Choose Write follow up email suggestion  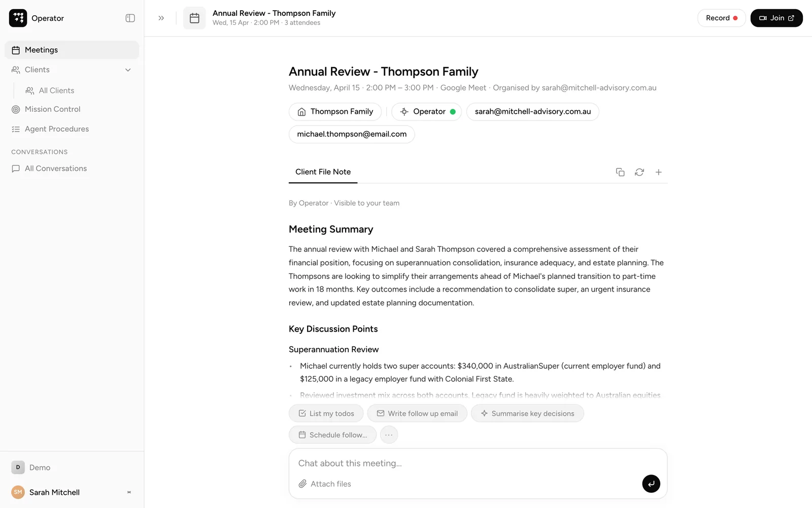click(x=417, y=414)
